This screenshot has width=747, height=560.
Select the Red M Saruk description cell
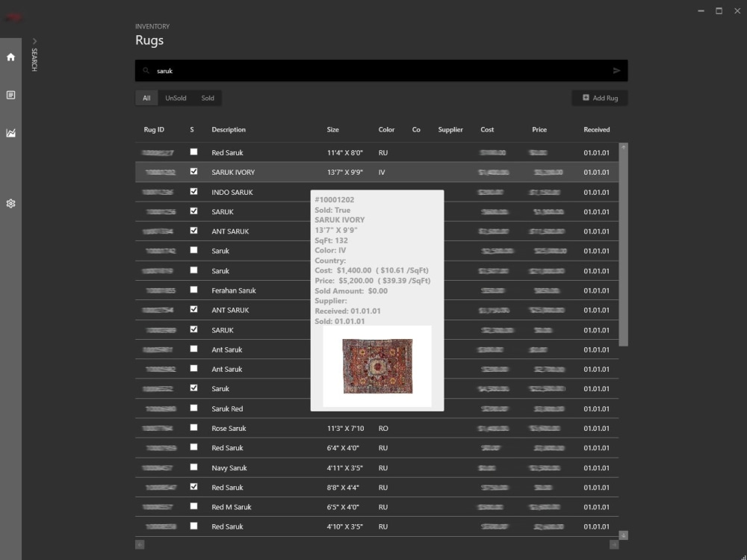tap(231, 507)
